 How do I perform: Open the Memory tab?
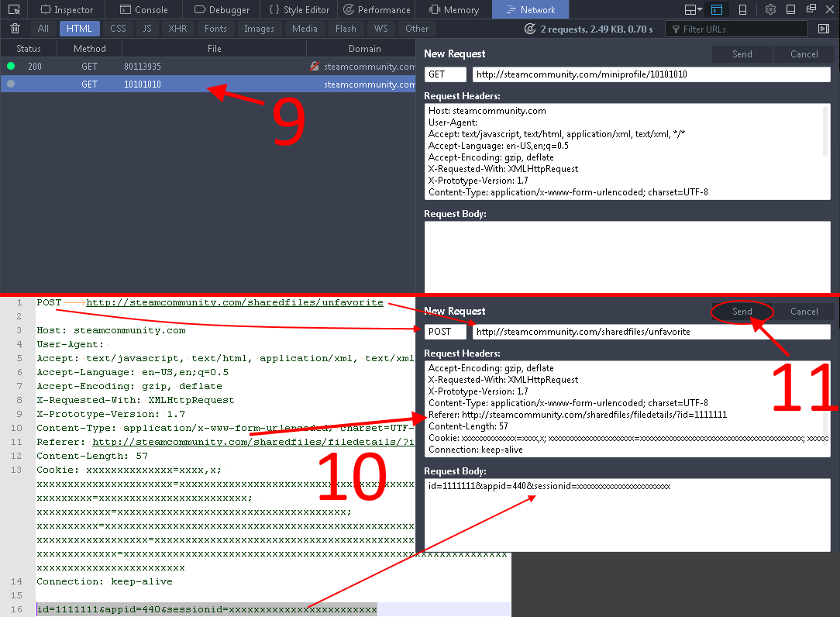pos(454,9)
